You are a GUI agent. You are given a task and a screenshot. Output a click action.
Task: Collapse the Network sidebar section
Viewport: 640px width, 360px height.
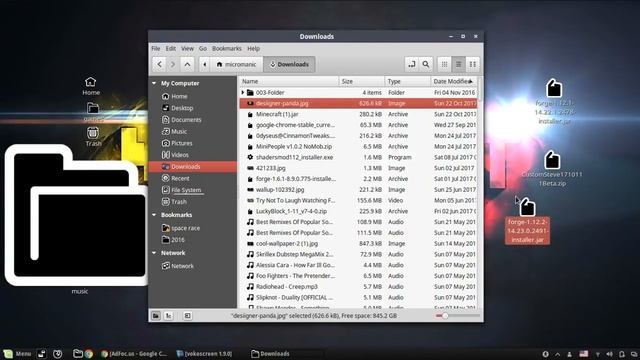[154, 253]
